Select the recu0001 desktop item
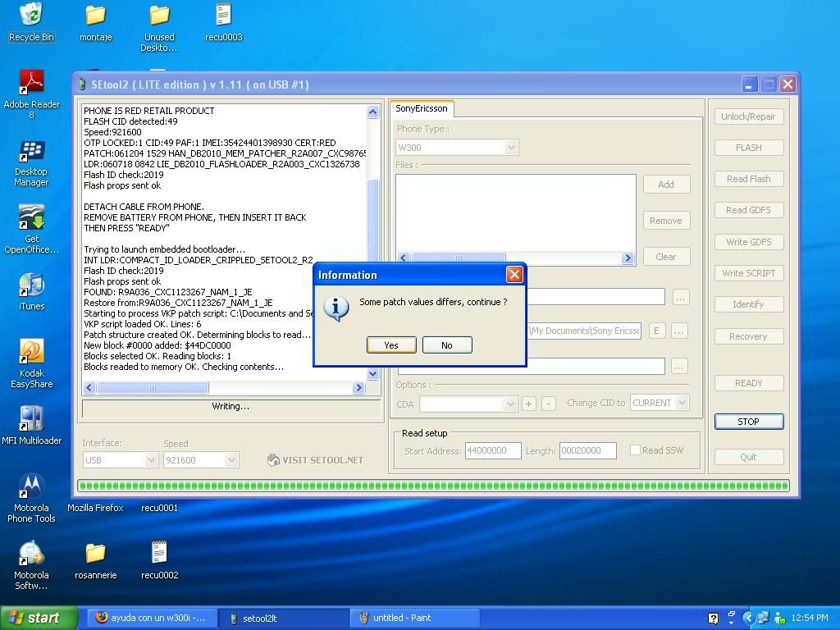 (159, 508)
